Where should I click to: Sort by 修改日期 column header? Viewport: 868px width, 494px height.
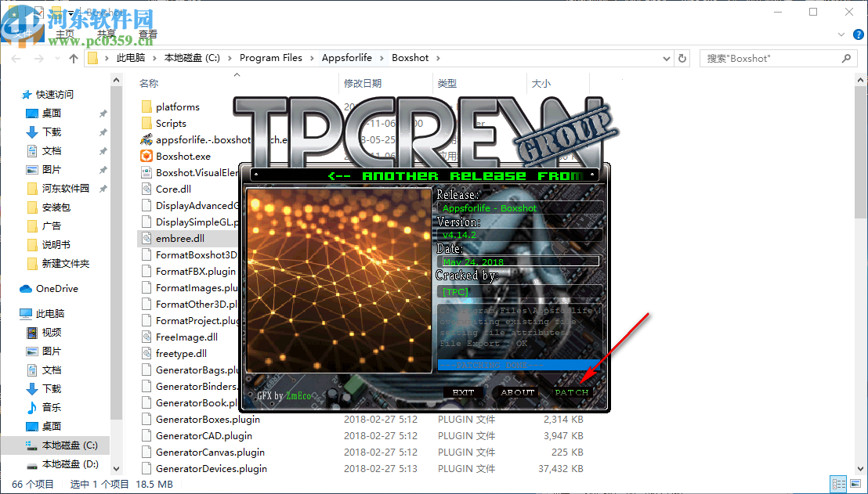pos(363,84)
